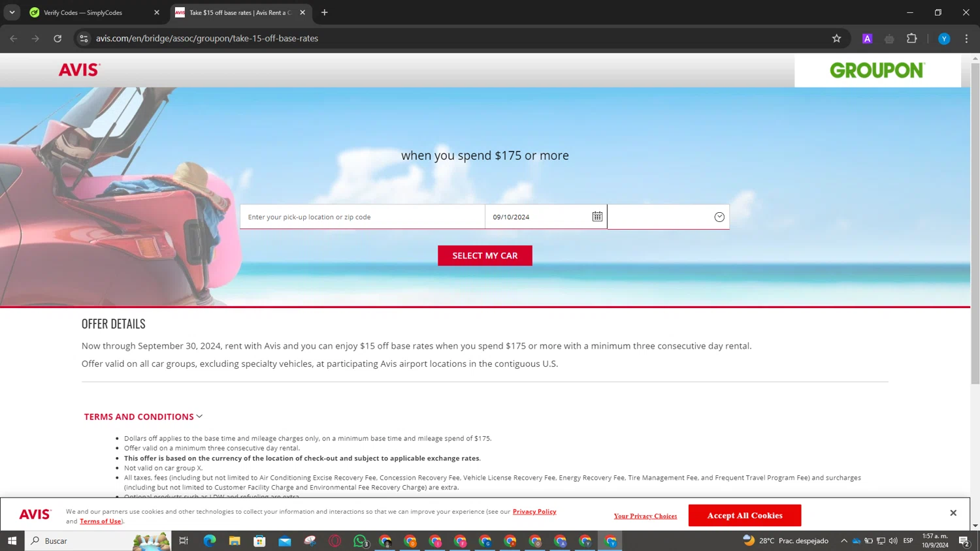Bookmark this page with the star icon
Screen dimensions: 980x551
[836, 39]
